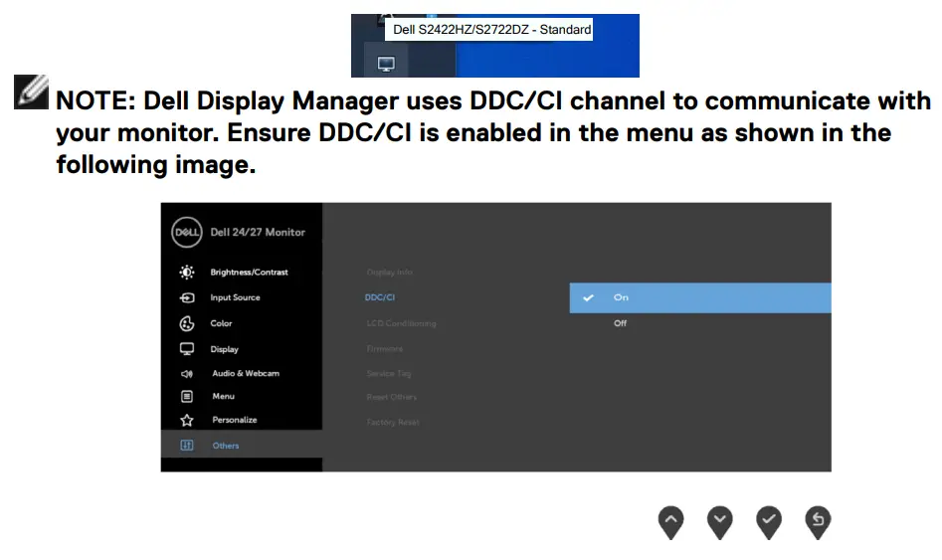Click the down arrow navigation button
The width and height of the screenshot is (942, 560).
point(720,522)
